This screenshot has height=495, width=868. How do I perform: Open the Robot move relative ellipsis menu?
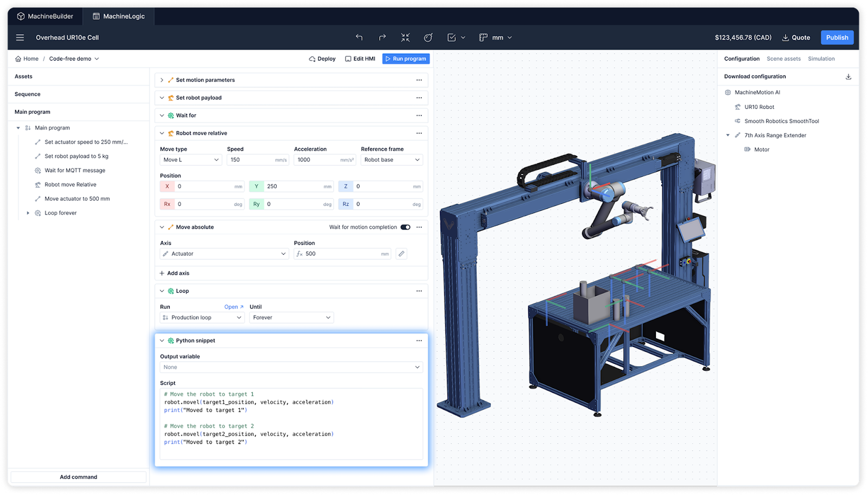[419, 133]
